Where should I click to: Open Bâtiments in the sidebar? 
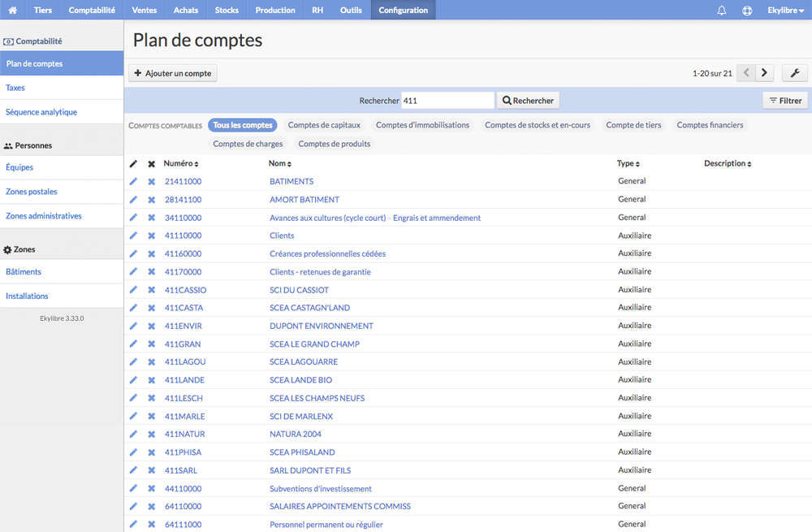[x=62, y=271]
